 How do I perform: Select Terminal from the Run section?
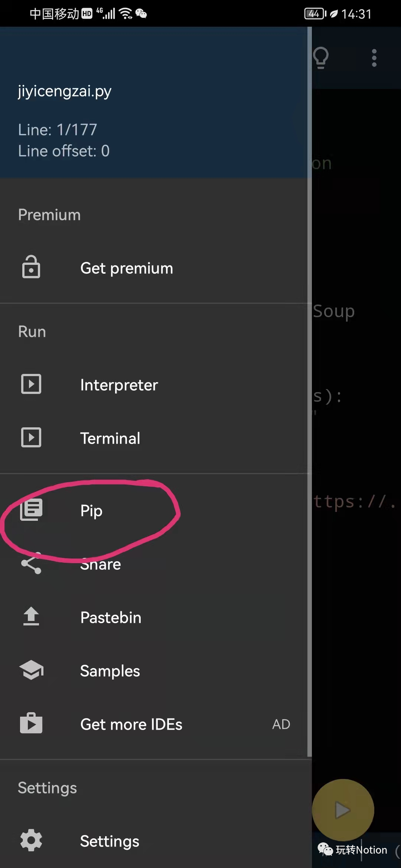tap(110, 438)
